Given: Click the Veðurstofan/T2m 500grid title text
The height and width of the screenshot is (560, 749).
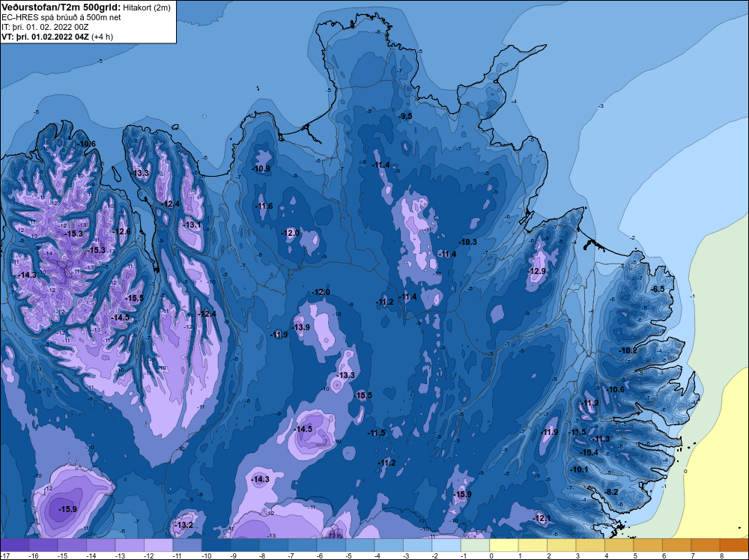Looking at the screenshot, I should [x=61, y=7].
